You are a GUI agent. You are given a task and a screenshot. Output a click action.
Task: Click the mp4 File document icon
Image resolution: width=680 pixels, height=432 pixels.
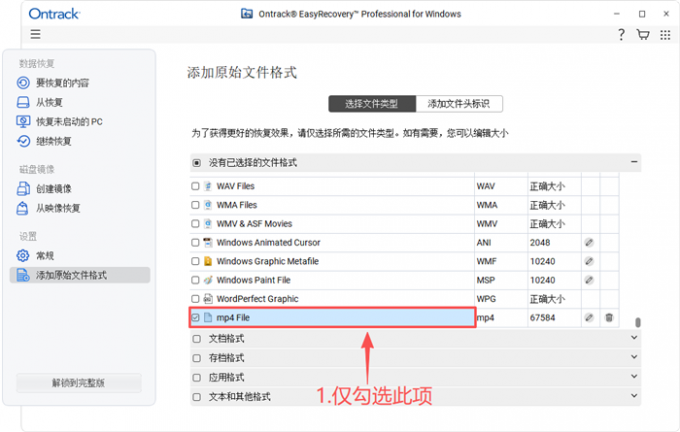pyautogui.click(x=208, y=317)
